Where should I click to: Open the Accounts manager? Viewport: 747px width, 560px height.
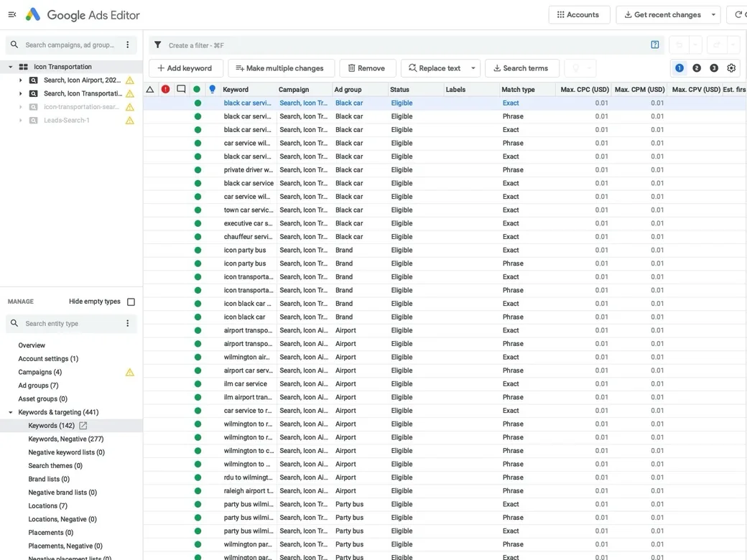(x=578, y=15)
